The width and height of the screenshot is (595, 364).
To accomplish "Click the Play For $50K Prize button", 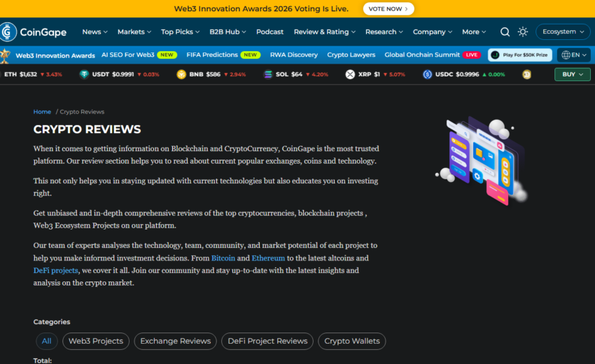I will (x=520, y=55).
